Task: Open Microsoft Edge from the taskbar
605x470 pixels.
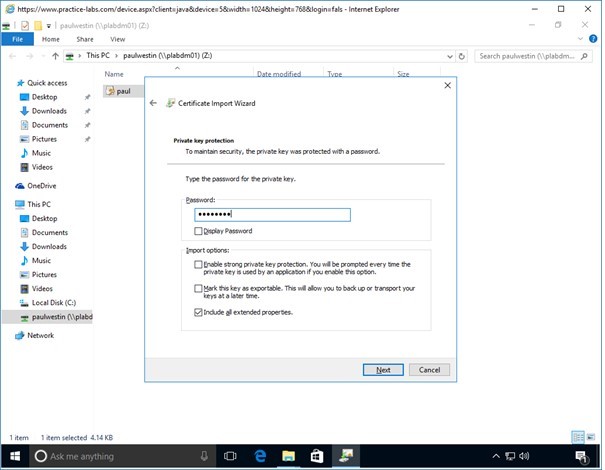Action: (259, 456)
